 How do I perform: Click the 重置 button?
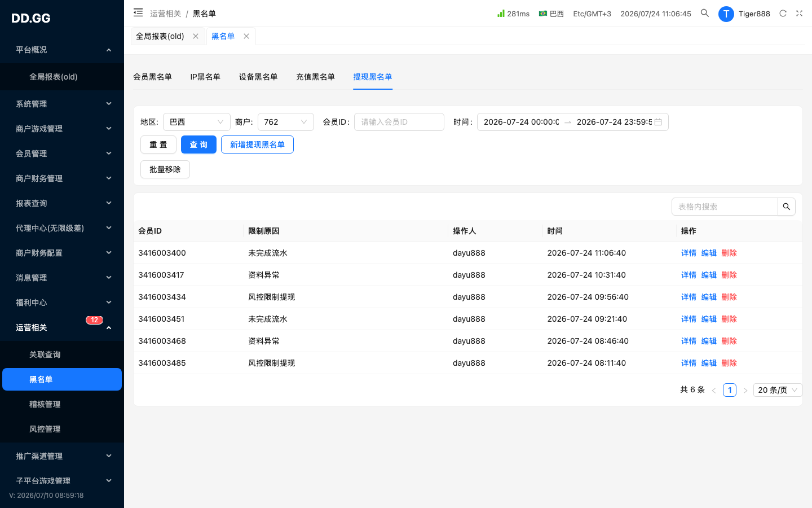click(x=158, y=144)
